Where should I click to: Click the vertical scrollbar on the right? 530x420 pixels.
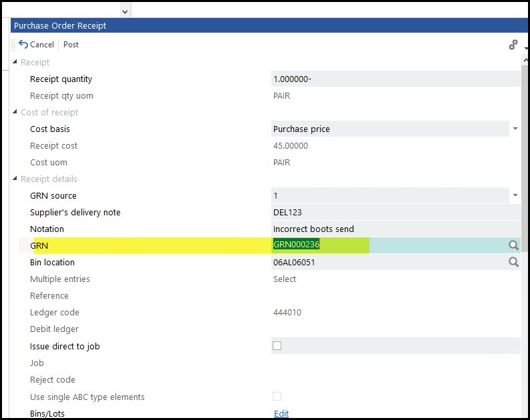[525, 200]
